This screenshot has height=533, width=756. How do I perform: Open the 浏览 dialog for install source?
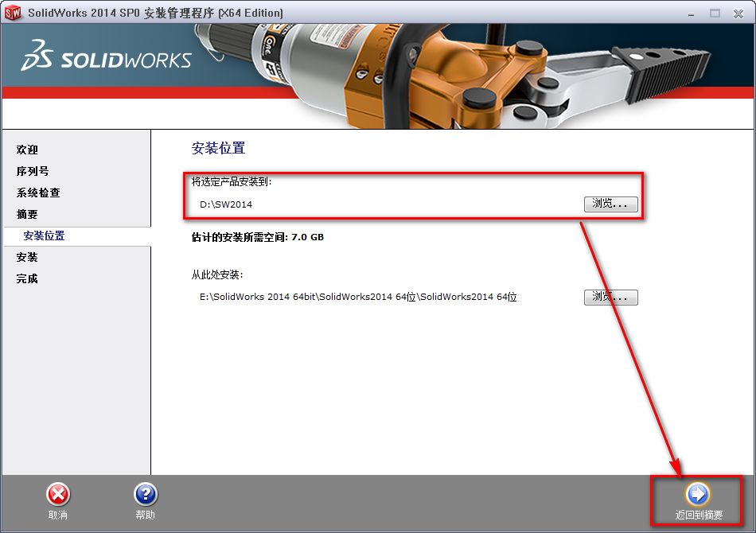click(x=610, y=297)
